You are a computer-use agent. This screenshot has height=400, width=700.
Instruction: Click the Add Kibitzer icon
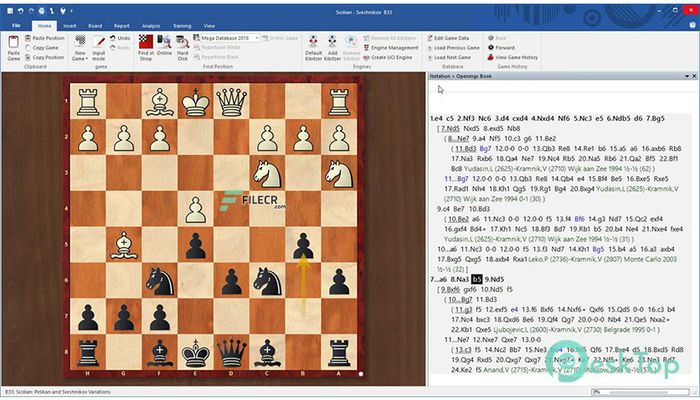[332, 42]
